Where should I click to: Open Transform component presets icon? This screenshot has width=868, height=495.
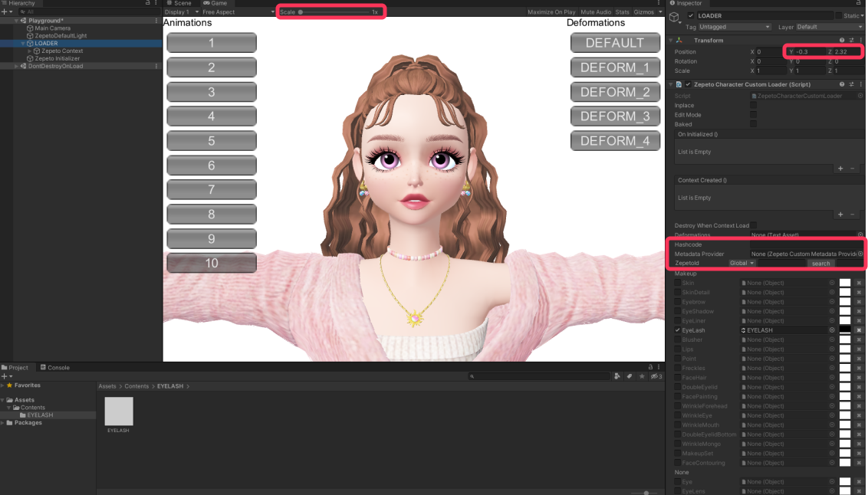coord(851,41)
